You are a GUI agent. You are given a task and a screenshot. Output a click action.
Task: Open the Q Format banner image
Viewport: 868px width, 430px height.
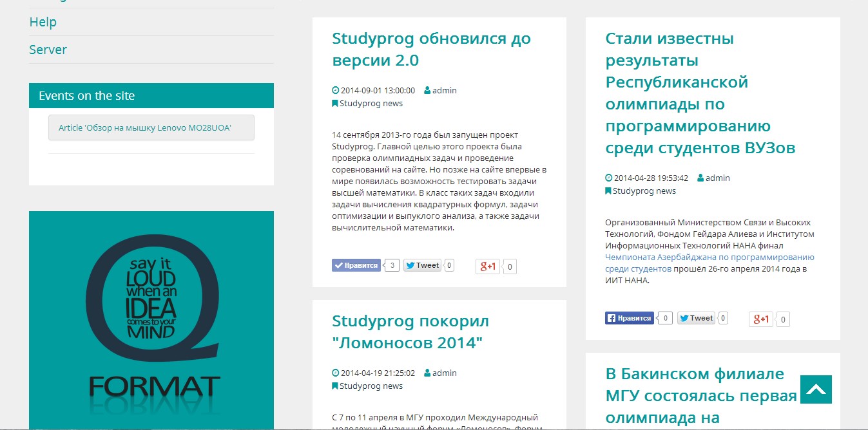(x=151, y=321)
